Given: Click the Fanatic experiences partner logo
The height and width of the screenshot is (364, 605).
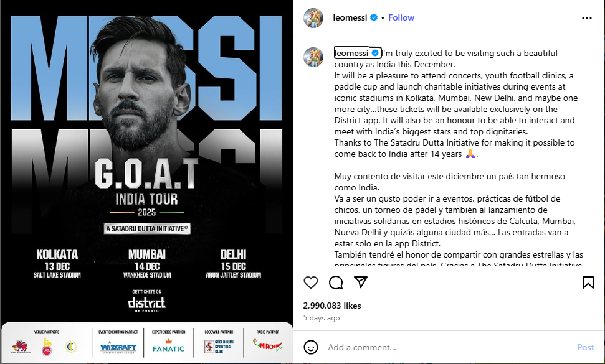Looking at the screenshot, I should tap(168, 347).
